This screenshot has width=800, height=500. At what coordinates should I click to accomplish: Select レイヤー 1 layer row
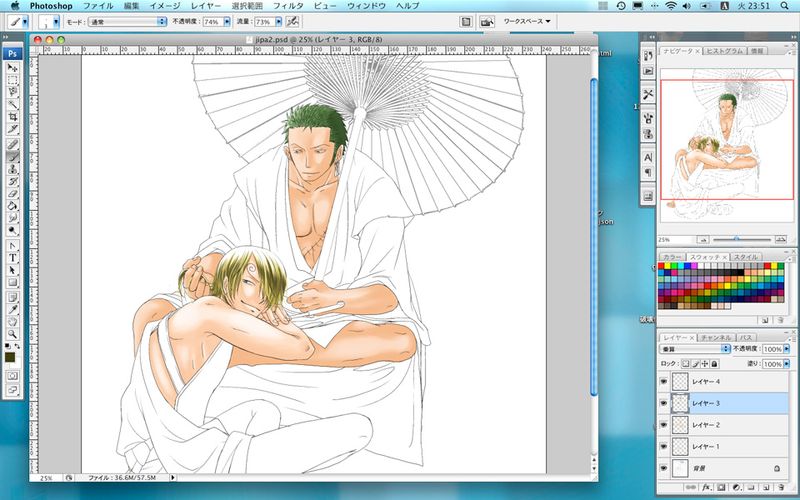pyautogui.click(x=723, y=446)
